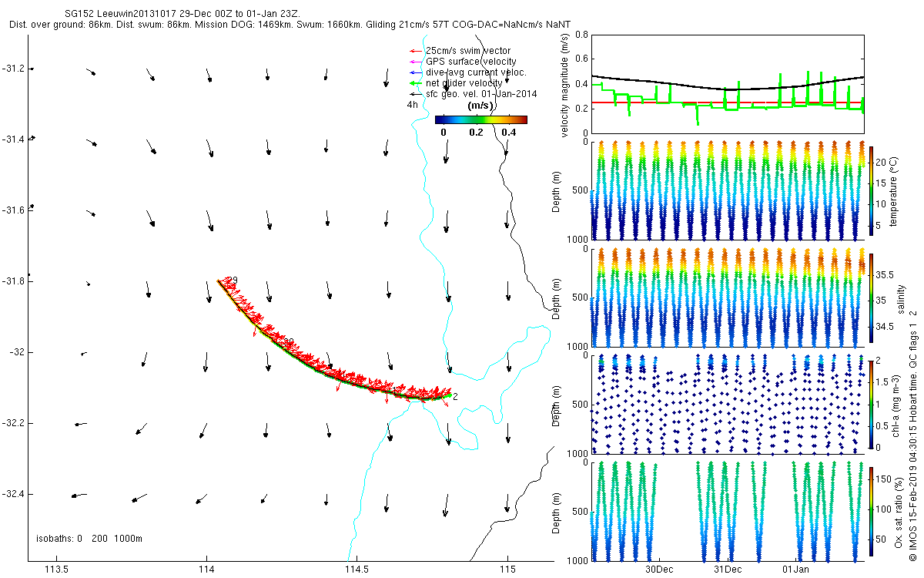924x578 pixels.
Task: Select the 'sfc geo. vel. 01-Jan-2014' legend entry
Action: [481, 94]
